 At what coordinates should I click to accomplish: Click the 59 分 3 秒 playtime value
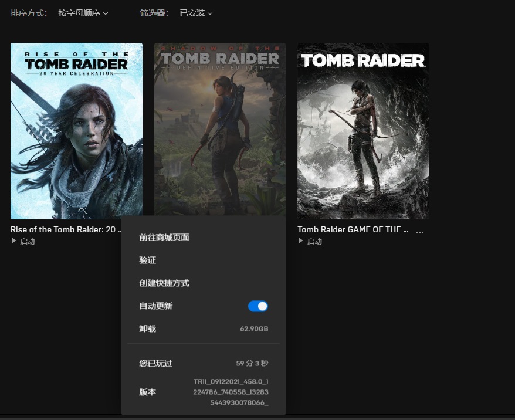[x=252, y=363]
